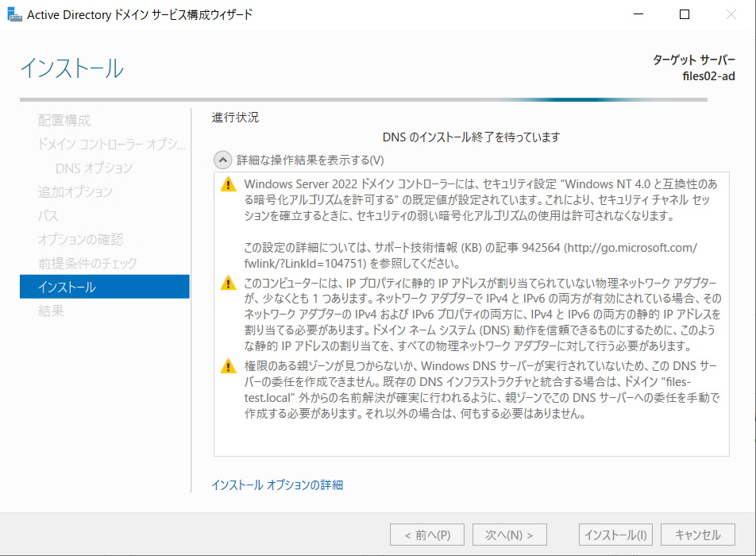Click the キャンセル button
Viewport: 756px width, 556px height.
point(697,534)
